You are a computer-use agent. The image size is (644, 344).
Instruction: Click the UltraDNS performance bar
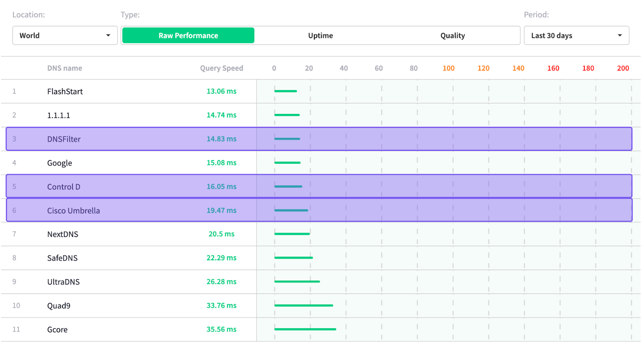[x=297, y=282]
